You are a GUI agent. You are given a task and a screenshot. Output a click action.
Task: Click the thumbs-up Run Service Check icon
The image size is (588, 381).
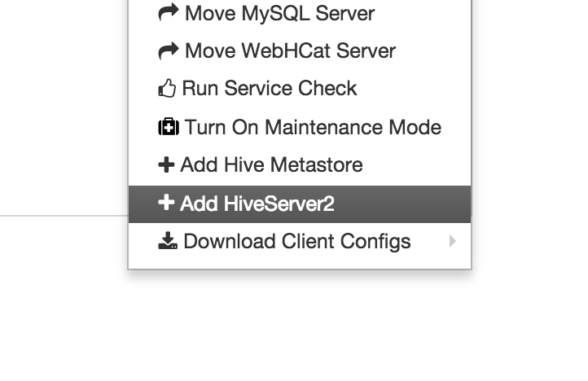pyautogui.click(x=167, y=88)
